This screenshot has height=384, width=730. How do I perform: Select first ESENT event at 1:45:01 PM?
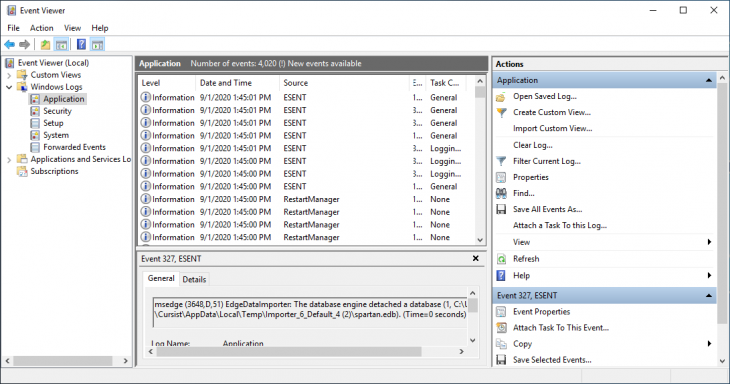click(306, 98)
